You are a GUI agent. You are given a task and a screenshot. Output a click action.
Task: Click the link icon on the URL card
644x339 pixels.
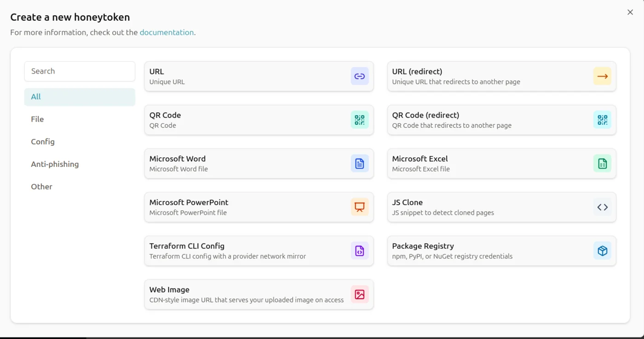[x=360, y=76]
